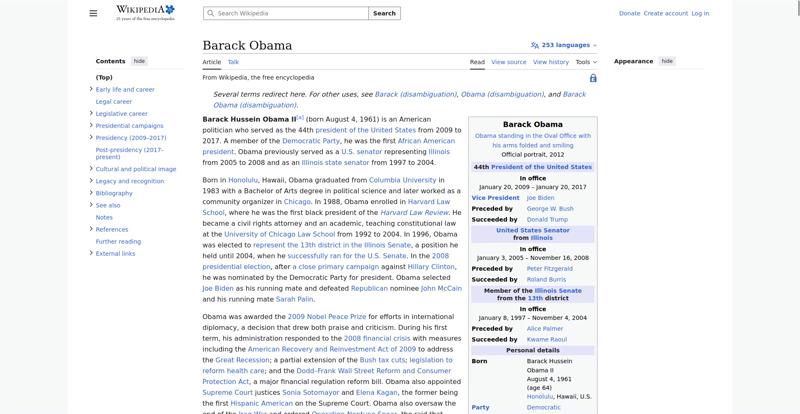Click the page protection padlock icon
Viewport: 800px width, 414px height.
[x=593, y=78]
